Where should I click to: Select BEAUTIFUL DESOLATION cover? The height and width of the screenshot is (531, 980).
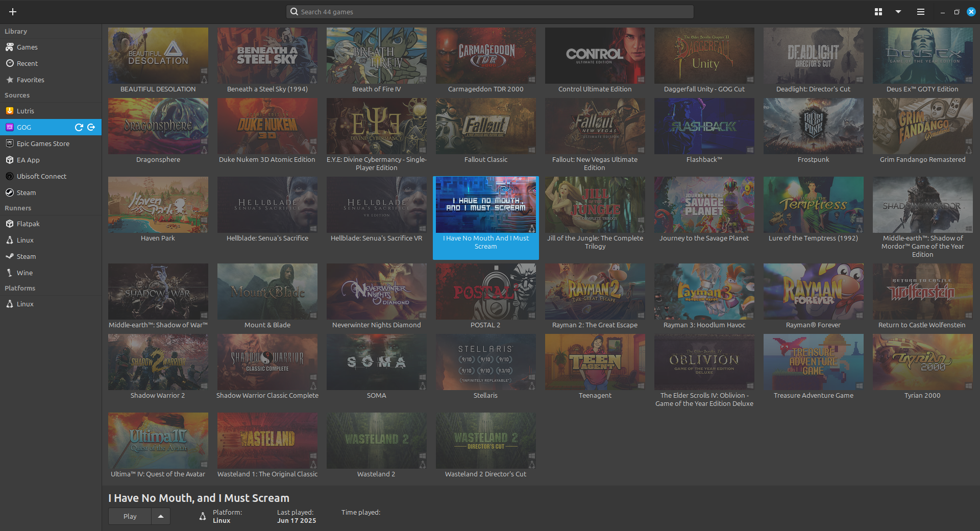pyautogui.click(x=158, y=56)
